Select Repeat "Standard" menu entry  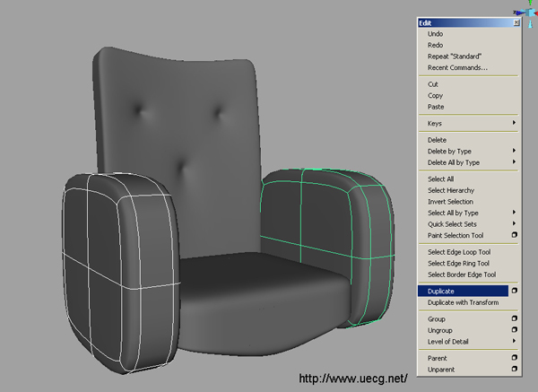[455, 57]
